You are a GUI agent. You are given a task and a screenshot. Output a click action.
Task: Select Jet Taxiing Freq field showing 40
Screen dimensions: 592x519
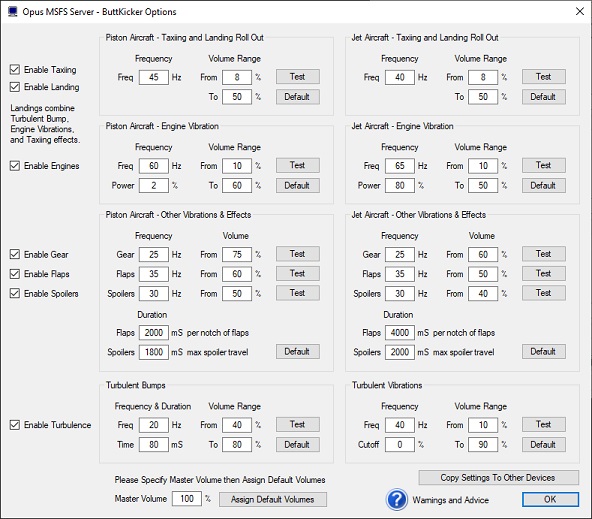click(400, 77)
